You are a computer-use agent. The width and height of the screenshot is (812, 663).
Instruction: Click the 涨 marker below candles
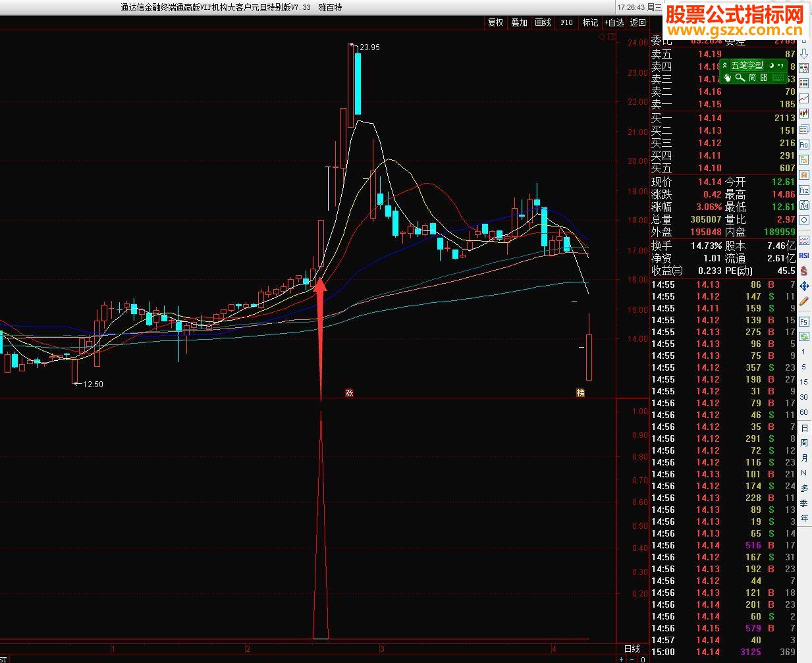click(x=349, y=393)
